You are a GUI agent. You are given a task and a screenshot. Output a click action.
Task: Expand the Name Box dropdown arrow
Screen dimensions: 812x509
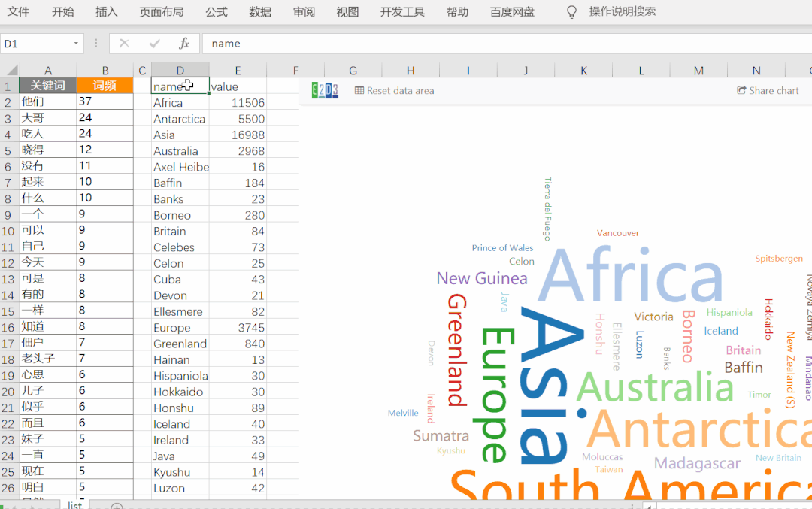point(76,44)
